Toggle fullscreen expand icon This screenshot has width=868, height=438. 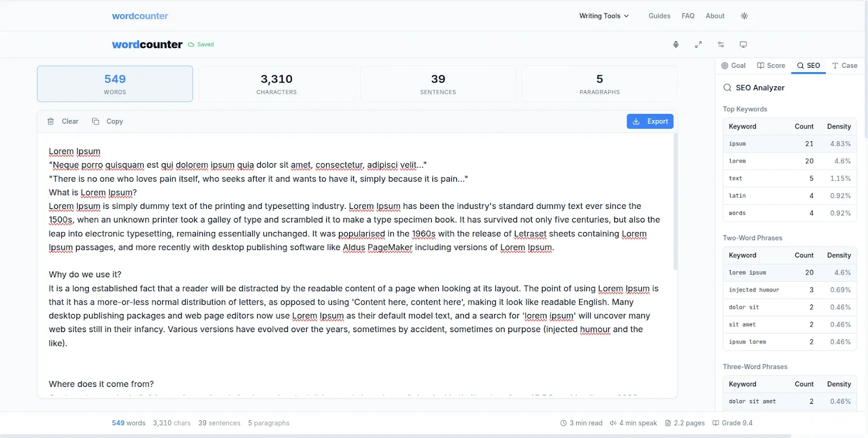[698, 45]
